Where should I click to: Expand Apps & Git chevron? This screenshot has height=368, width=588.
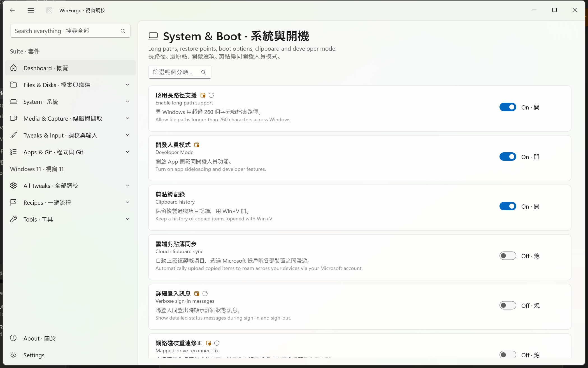pyautogui.click(x=127, y=152)
